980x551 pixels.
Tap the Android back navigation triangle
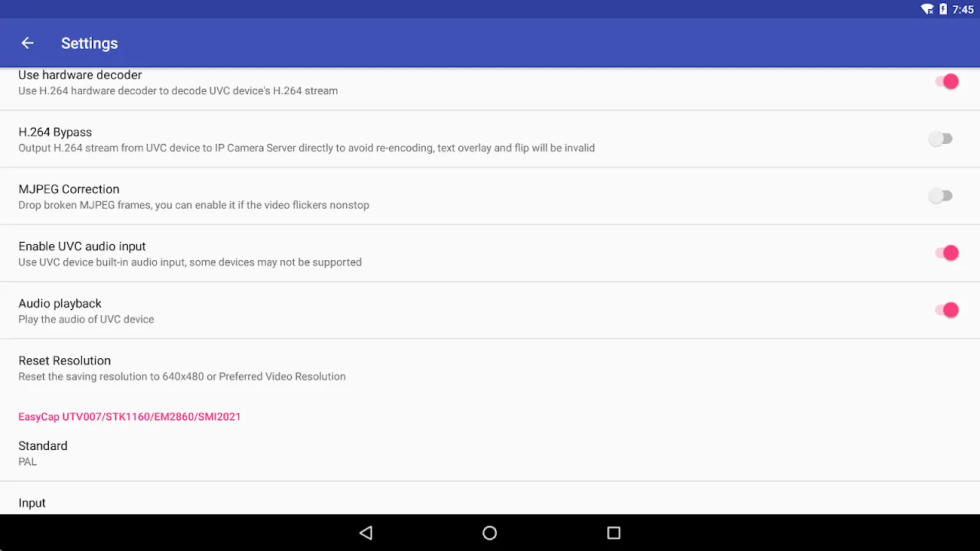pos(366,533)
